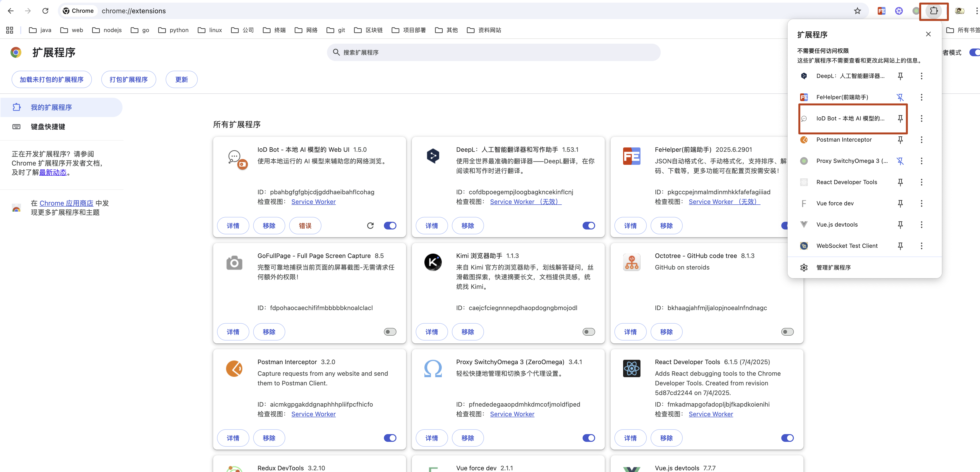
Task: Open the Chrome 应用商店 link
Action: point(66,203)
